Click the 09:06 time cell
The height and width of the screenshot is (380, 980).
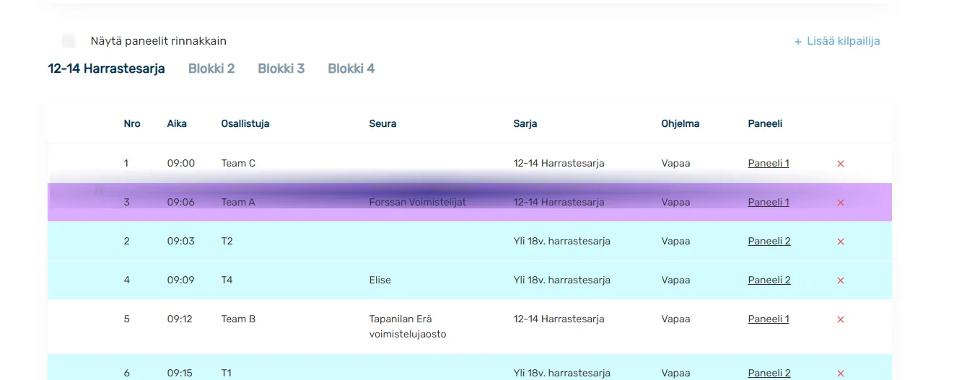(x=181, y=202)
